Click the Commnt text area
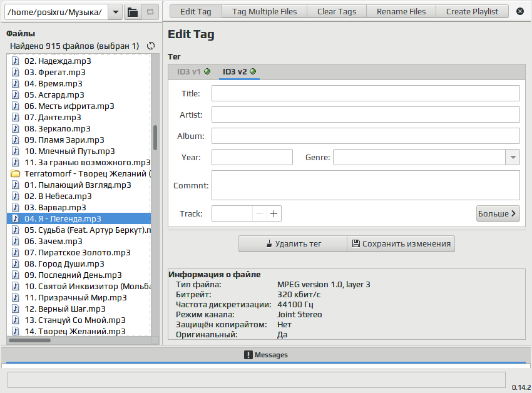Viewport: 532px width, 393px height. coord(366,185)
